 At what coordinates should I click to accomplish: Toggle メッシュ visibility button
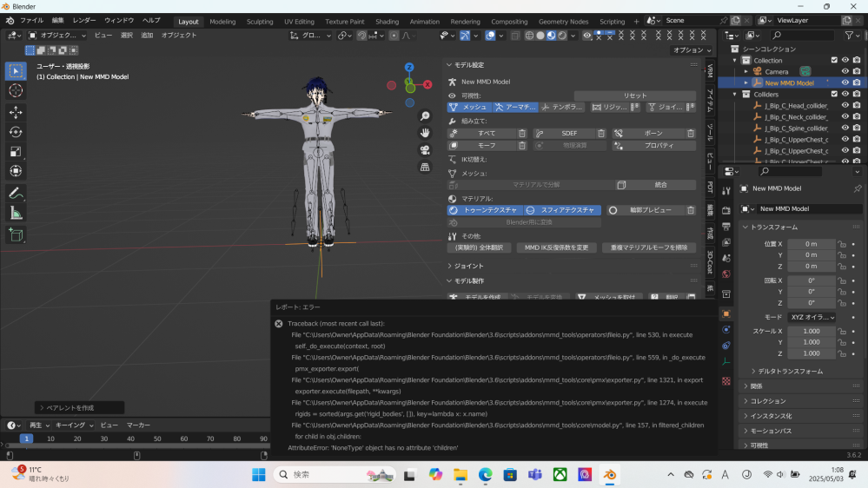pos(469,108)
